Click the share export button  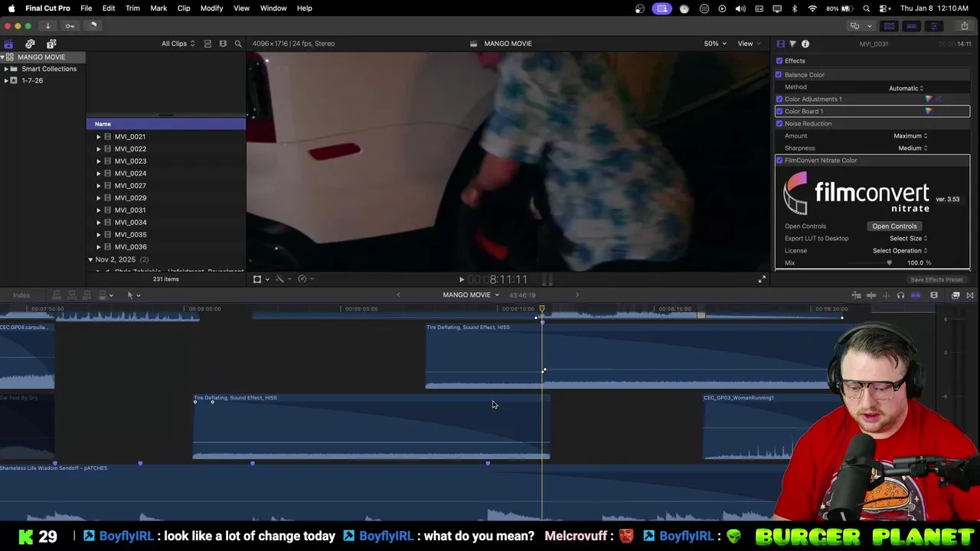click(964, 26)
